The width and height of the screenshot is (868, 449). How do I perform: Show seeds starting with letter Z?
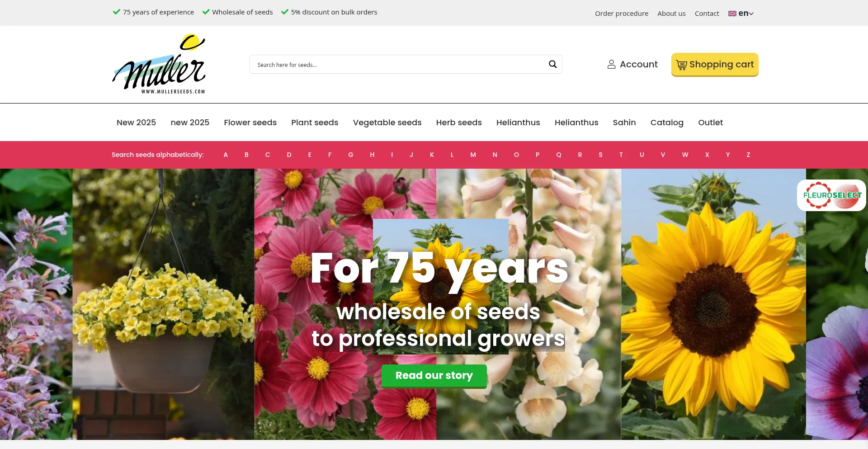tap(748, 155)
